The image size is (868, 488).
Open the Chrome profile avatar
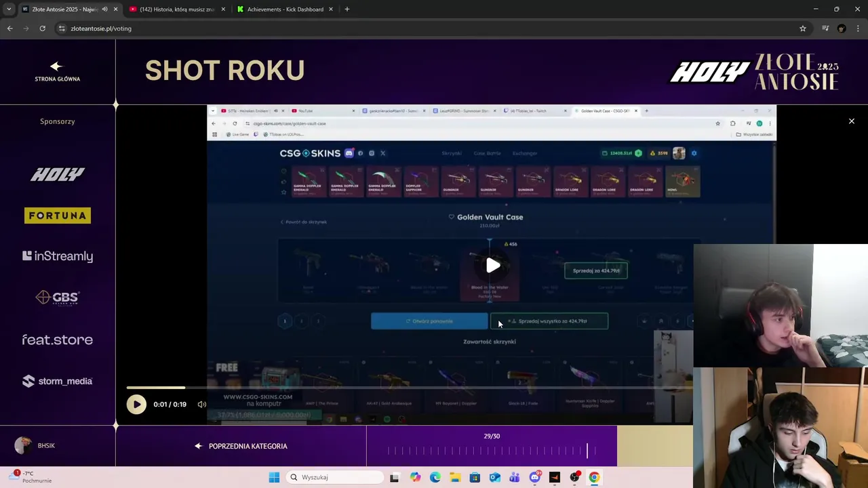tap(842, 28)
